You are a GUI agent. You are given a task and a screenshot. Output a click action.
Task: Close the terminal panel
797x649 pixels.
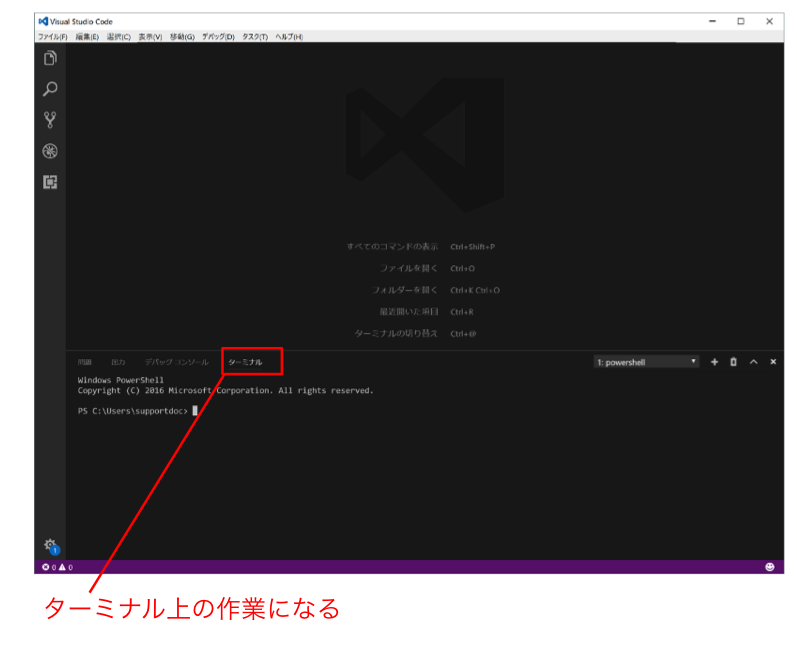point(773,362)
